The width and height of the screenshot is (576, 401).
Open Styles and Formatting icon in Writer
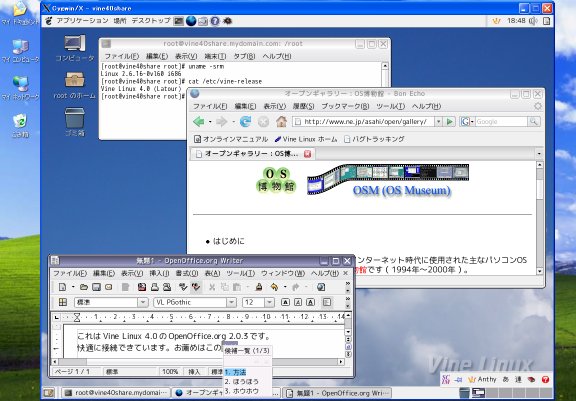(x=63, y=302)
